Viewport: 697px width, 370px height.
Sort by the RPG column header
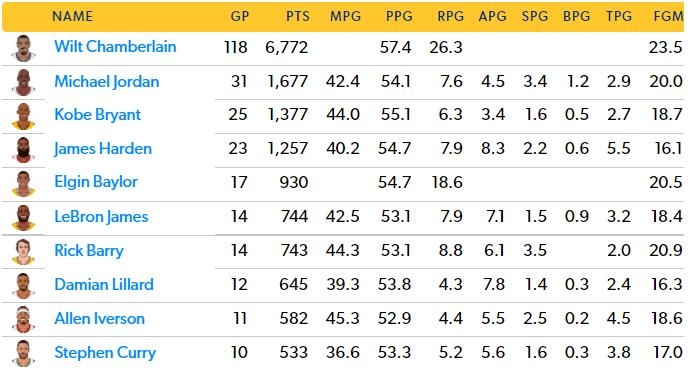point(450,16)
